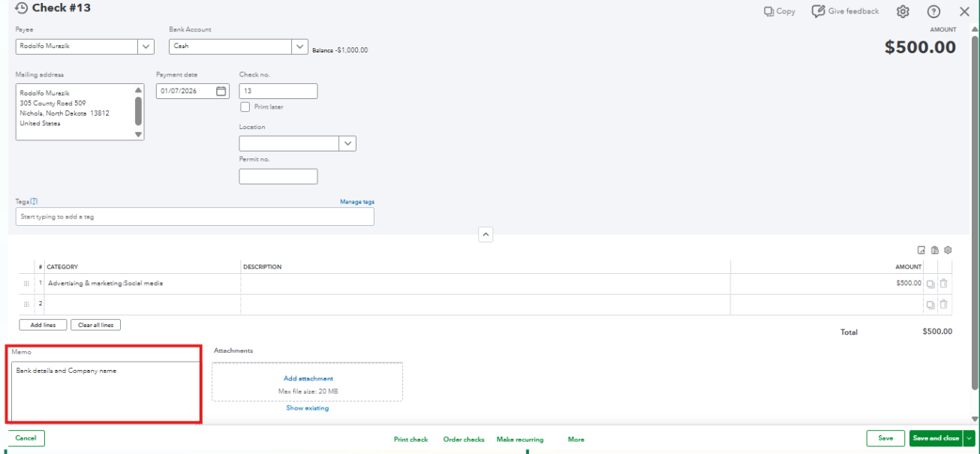Click the Add lines button

pyautogui.click(x=43, y=325)
